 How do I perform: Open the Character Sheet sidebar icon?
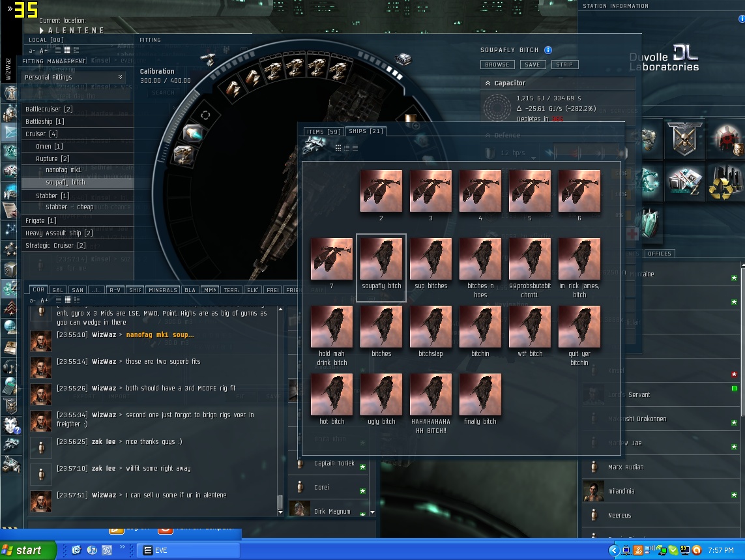point(10,93)
